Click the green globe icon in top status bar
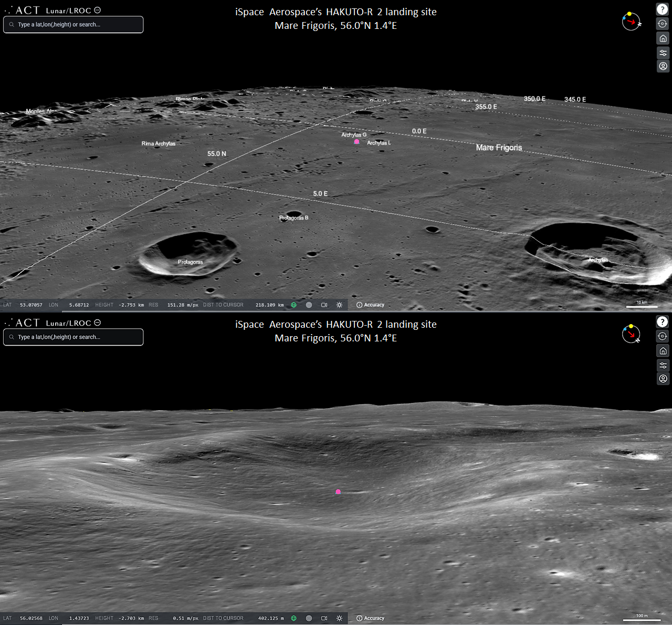 tap(294, 305)
